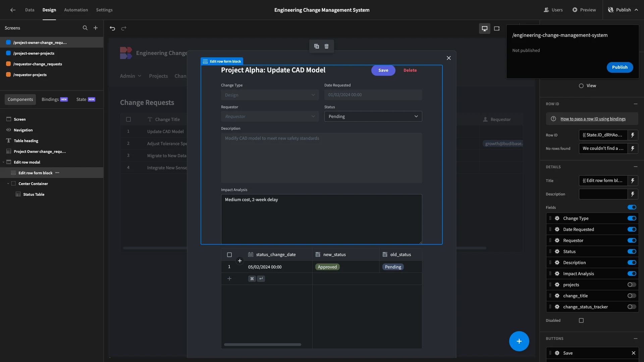Select the /requestor-projects screen
This screenshot has width=644, height=362.
(30, 75)
